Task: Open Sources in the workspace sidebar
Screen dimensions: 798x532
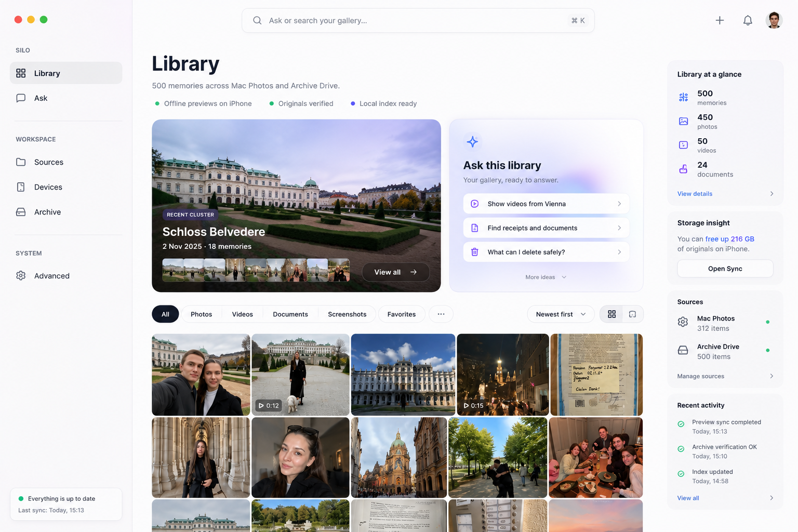Action: point(66,162)
